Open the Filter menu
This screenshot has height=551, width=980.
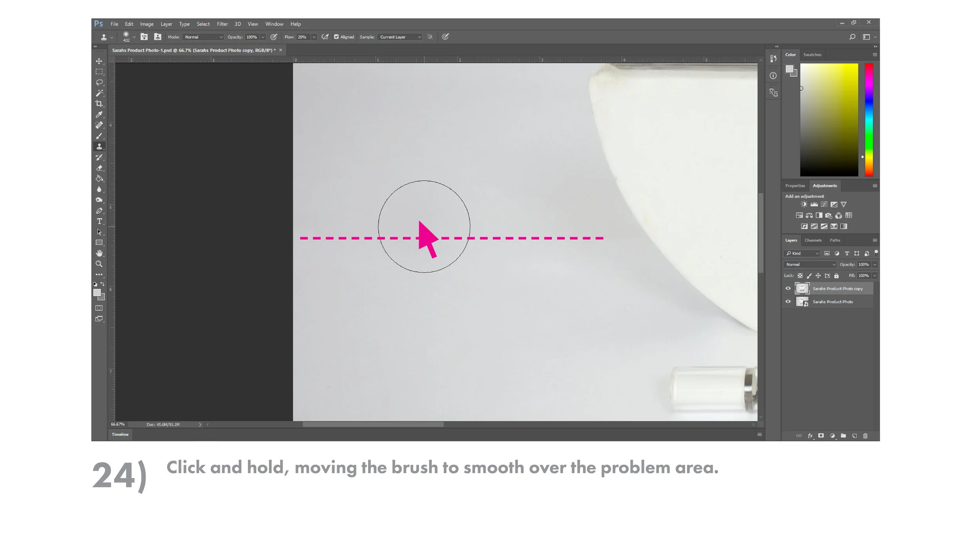point(222,24)
